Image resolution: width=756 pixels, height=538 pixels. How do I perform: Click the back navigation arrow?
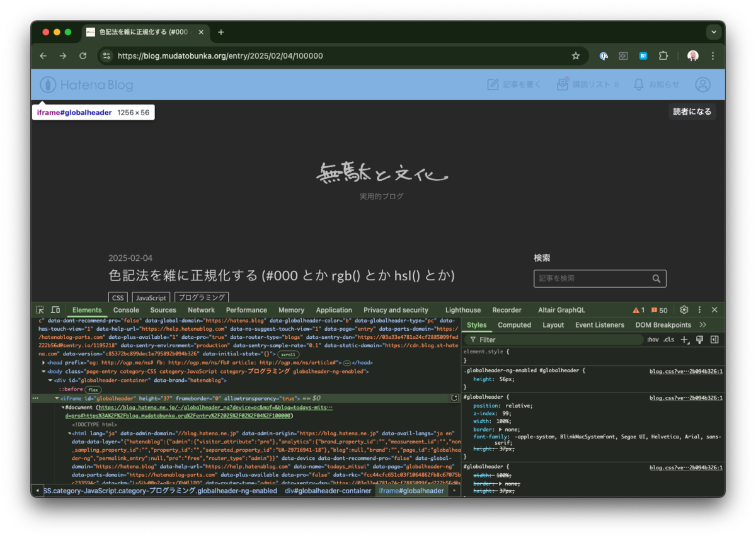tap(43, 56)
